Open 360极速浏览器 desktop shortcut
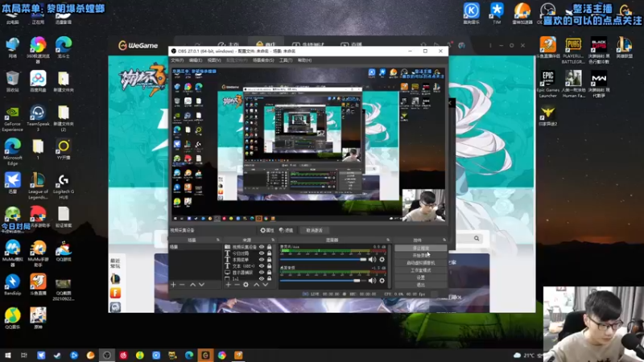This screenshot has height=362, width=644. [38, 51]
